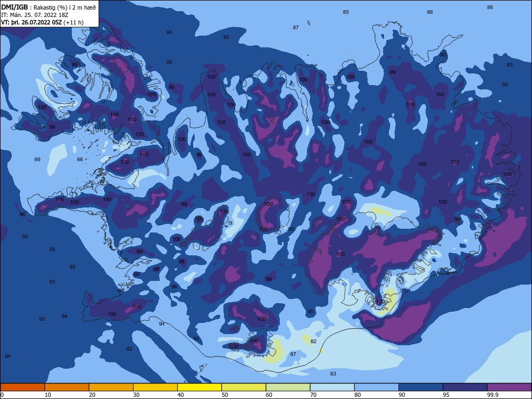Viewport: 532px width, 399px height.
Task: Click the 90–95 medium blue legend swatch
Action: point(421,387)
